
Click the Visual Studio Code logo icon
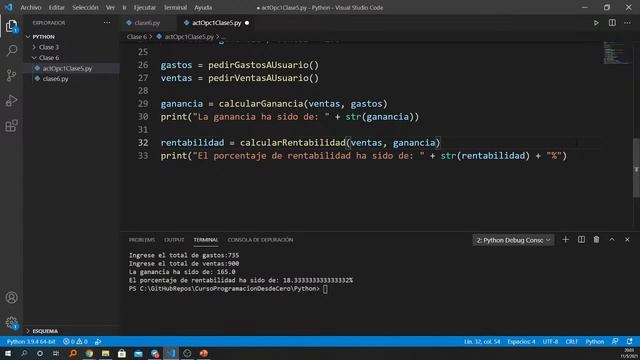tap(9, 7)
